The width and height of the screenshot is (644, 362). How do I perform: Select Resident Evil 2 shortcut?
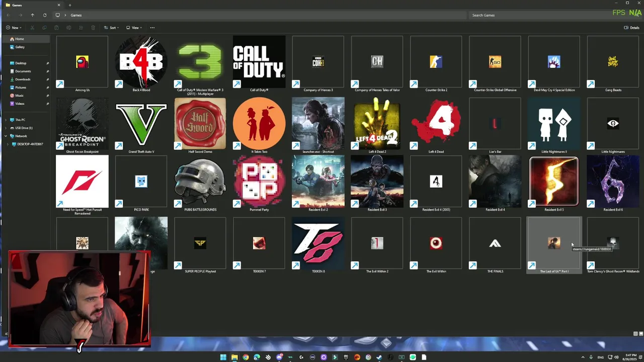pyautogui.click(x=318, y=184)
